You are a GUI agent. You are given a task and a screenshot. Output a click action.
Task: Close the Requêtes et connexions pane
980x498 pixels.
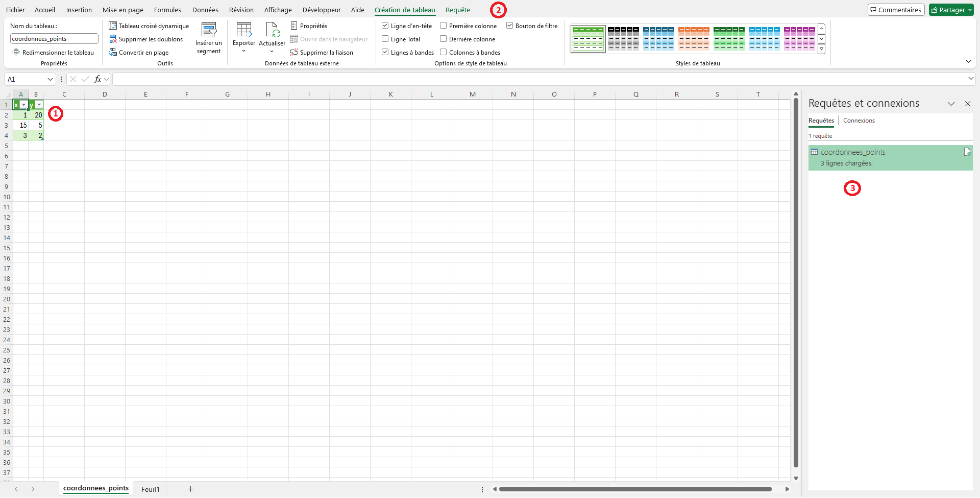pos(968,104)
